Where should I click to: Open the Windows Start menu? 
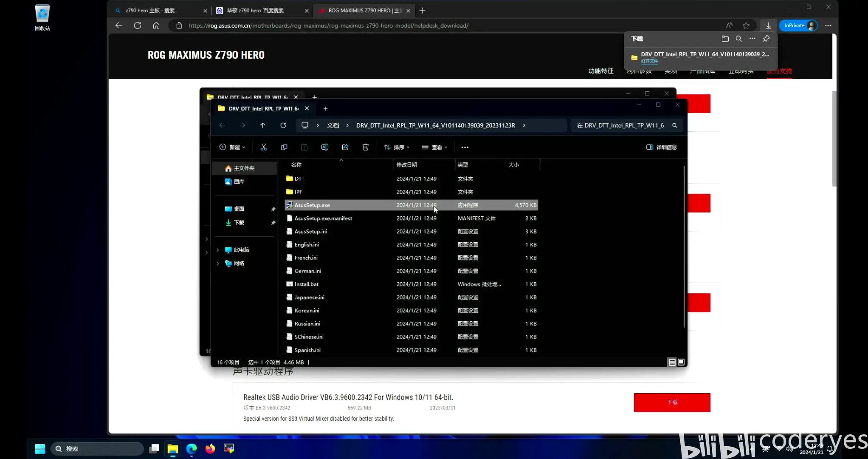click(40, 449)
